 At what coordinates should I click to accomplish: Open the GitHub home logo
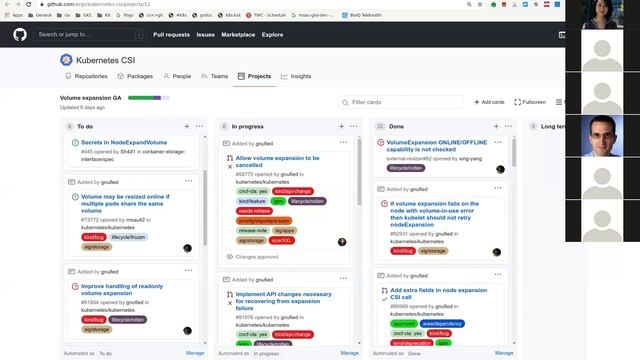pos(20,35)
